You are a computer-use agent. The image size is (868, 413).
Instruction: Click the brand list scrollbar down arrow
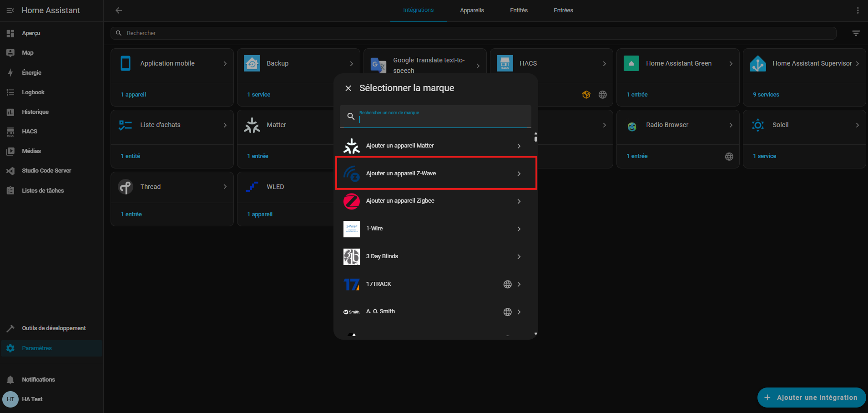click(x=536, y=334)
